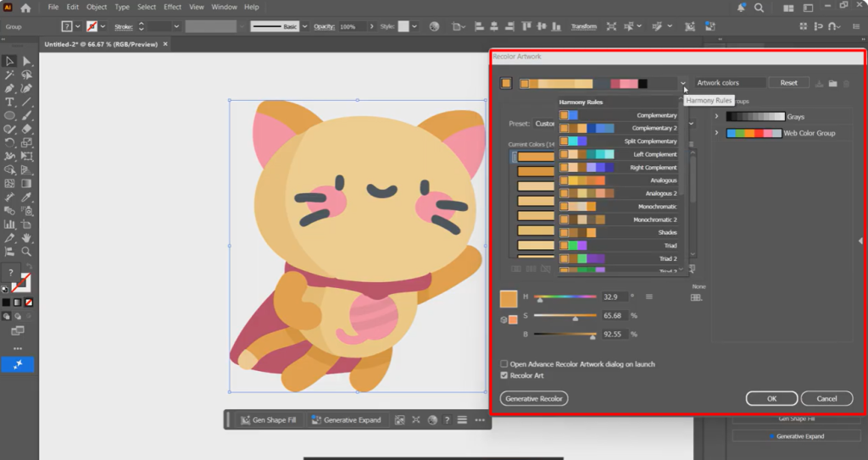868x460 pixels.
Task: Open the Effect menu
Action: (172, 7)
